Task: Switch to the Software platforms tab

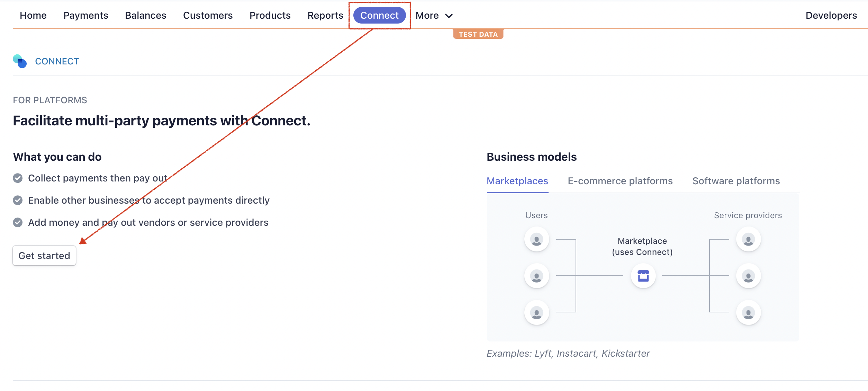Action: pyautogui.click(x=736, y=181)
